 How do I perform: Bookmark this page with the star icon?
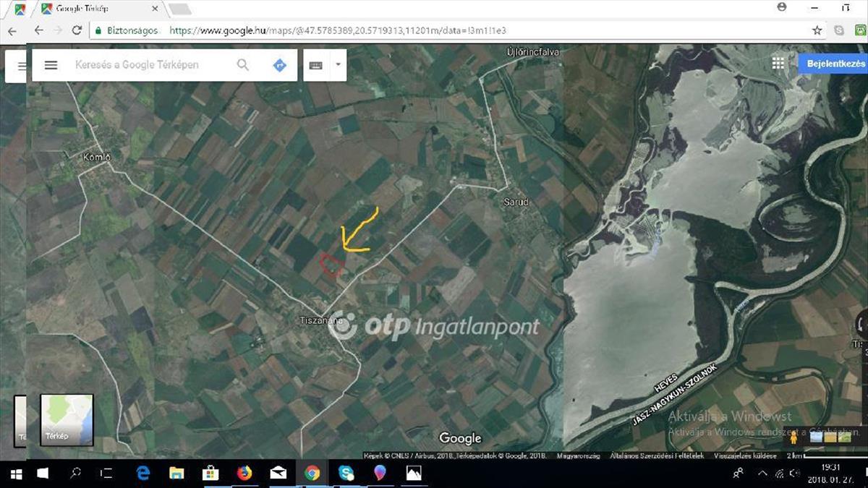[x=817, y=30]
